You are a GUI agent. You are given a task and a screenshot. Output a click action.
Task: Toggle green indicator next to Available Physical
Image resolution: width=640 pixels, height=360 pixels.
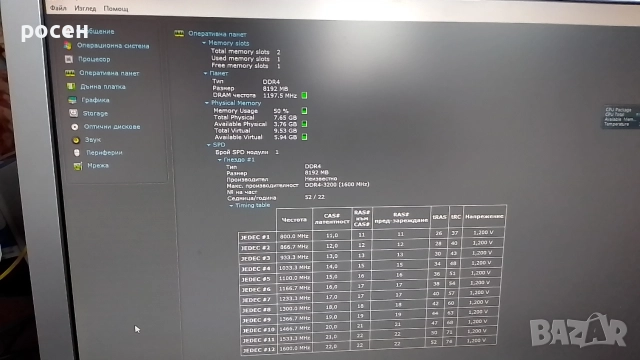point(304,124)
